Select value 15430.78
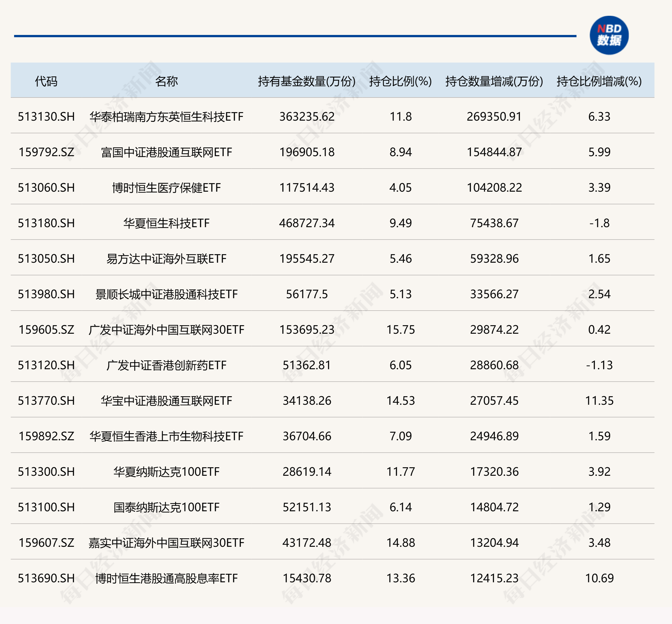Screen dimensions: 672x624 click(307, 578)
